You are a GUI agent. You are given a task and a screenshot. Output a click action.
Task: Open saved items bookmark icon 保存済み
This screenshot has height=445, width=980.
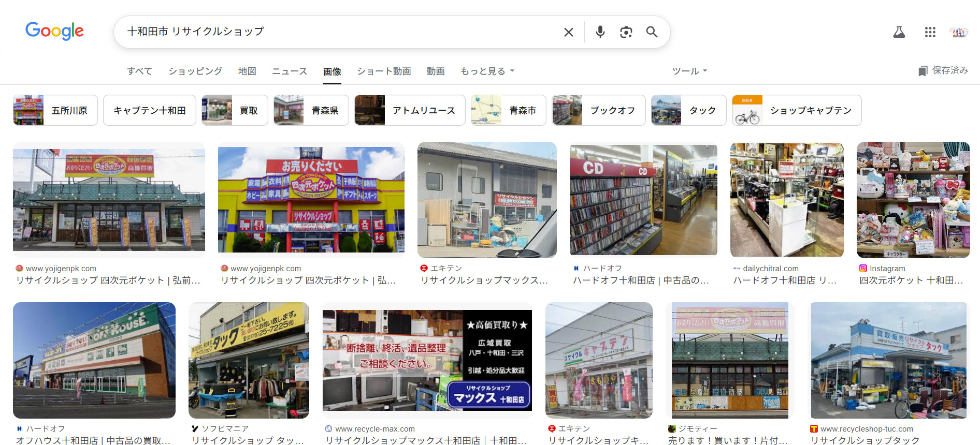click(943, 70)
